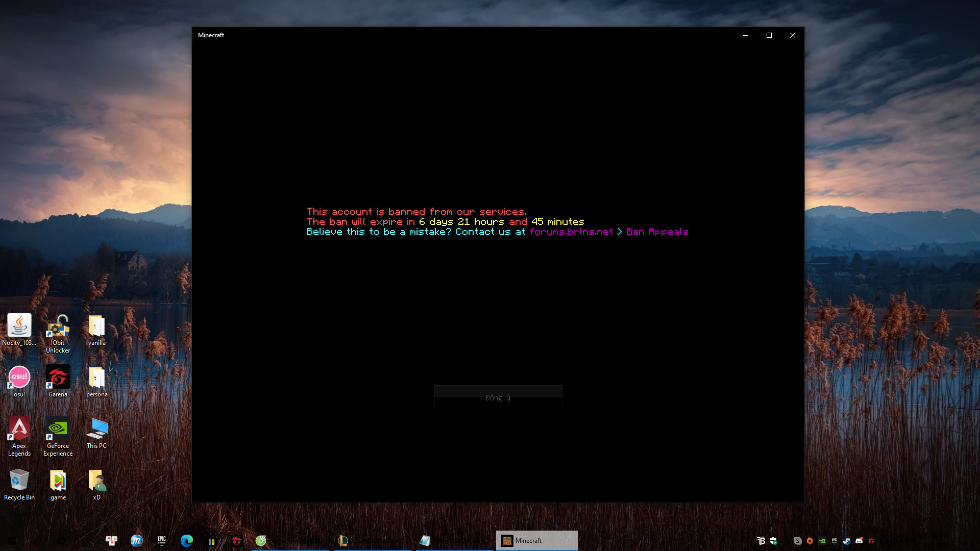This screenshot has width=980, height=551.
Task: Switch to the League of Legends taskbar item
Action: pyautogui.click(x=373, y=541)
